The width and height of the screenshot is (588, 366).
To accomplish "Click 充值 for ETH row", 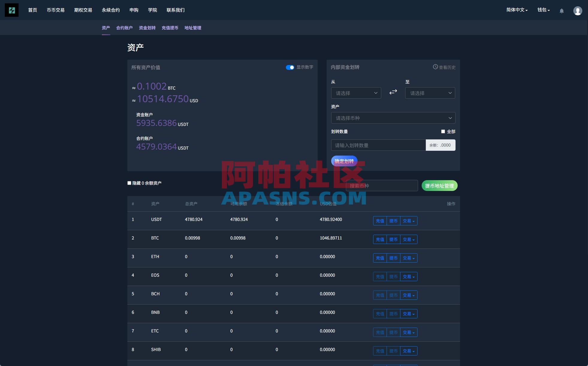I will [380, 258].
